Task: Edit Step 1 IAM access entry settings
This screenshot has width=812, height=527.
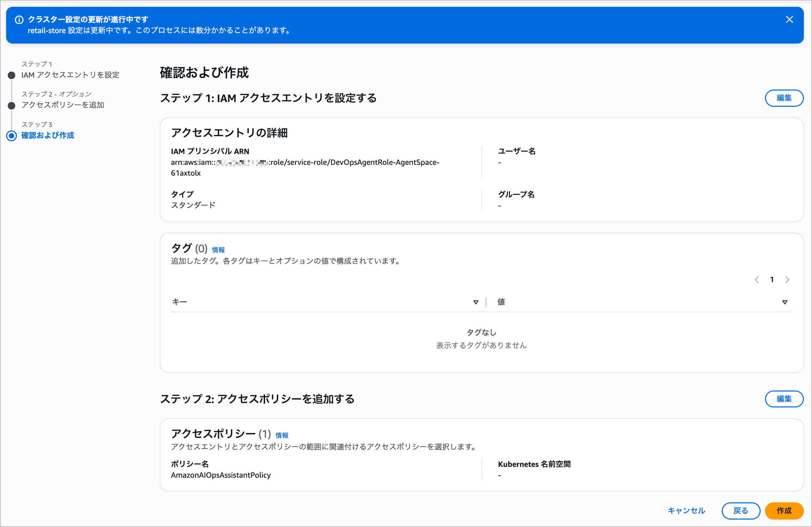Action: [784, 98]
